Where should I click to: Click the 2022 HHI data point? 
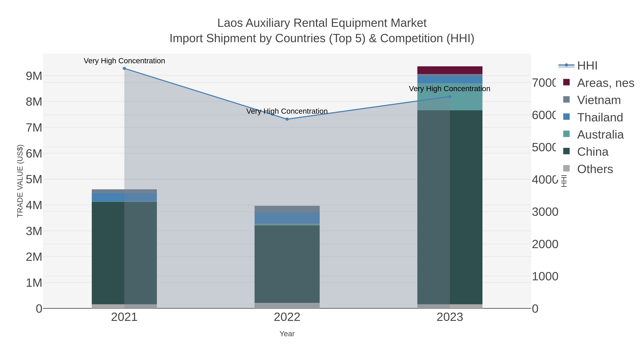pos(287,119)
